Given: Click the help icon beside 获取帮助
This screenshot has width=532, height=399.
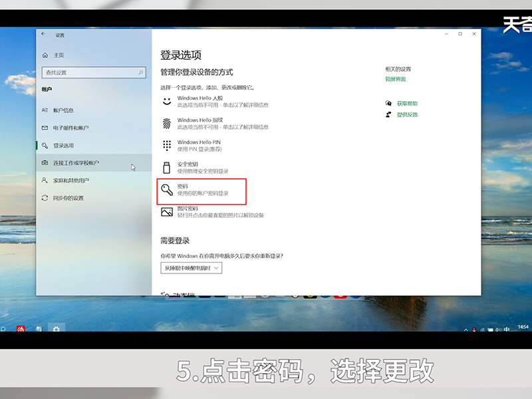Looking at the screenshot, I should coord(388,104).
